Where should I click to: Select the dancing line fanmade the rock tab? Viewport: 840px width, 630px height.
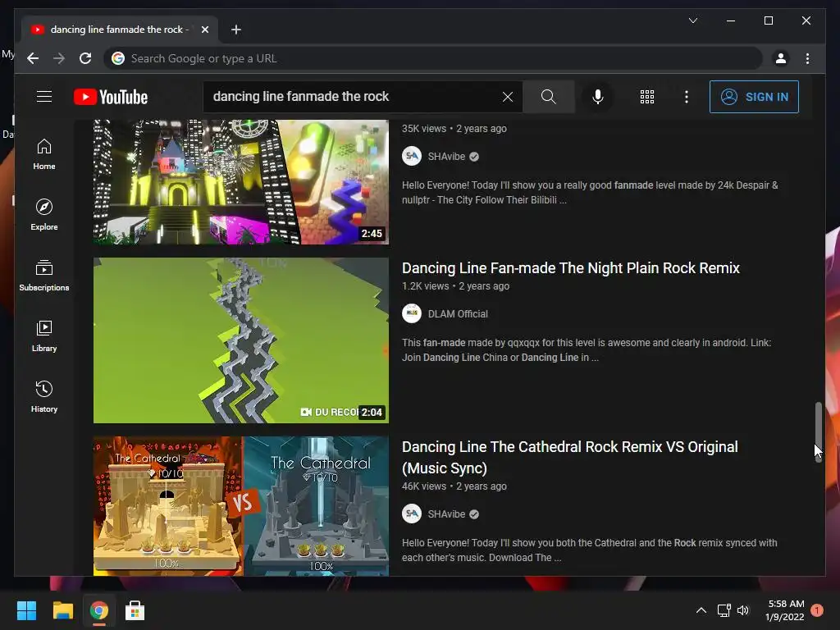coord(120,30)
